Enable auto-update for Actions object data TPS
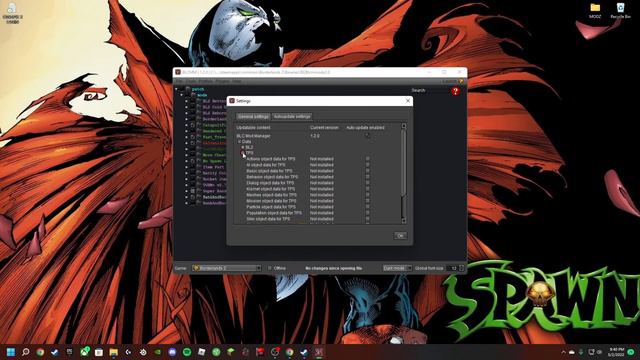This screenshot has width=640, height=360. [367, 159]
